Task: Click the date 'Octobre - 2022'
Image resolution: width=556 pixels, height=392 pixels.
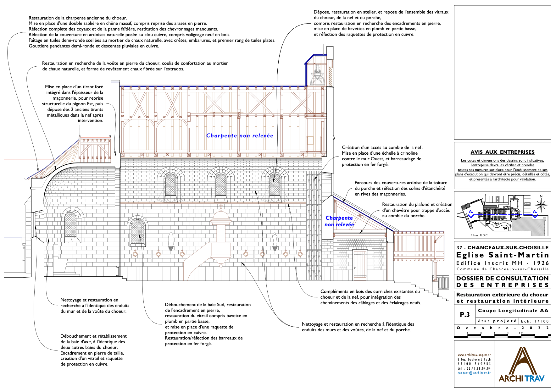Action: coord(503,328)
